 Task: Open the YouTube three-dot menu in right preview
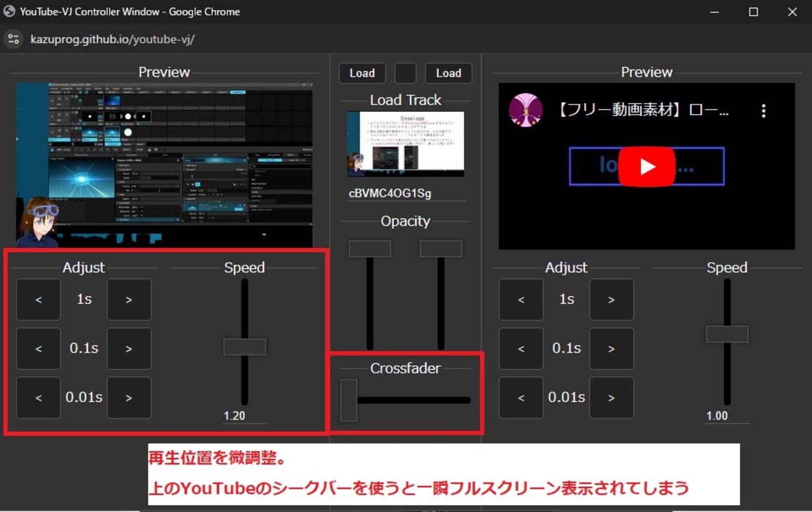click(x=763, y=111)
